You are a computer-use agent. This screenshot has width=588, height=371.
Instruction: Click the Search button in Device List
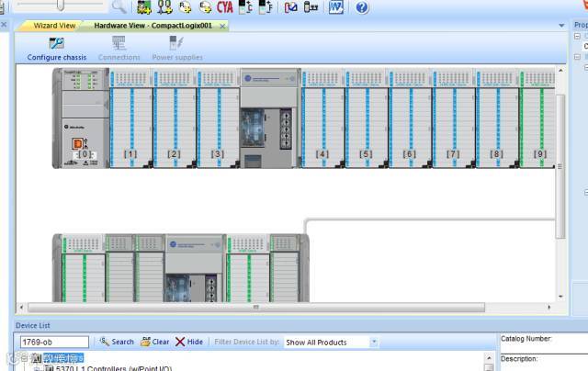click(117, 342)
